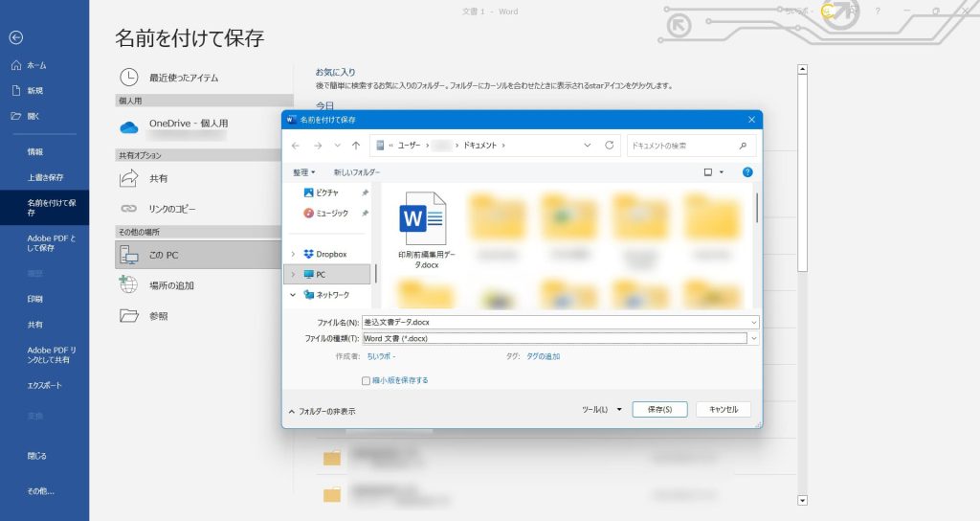Click the 共有 share icon option
The image size is (980, 521).
(x=129, y=178)
